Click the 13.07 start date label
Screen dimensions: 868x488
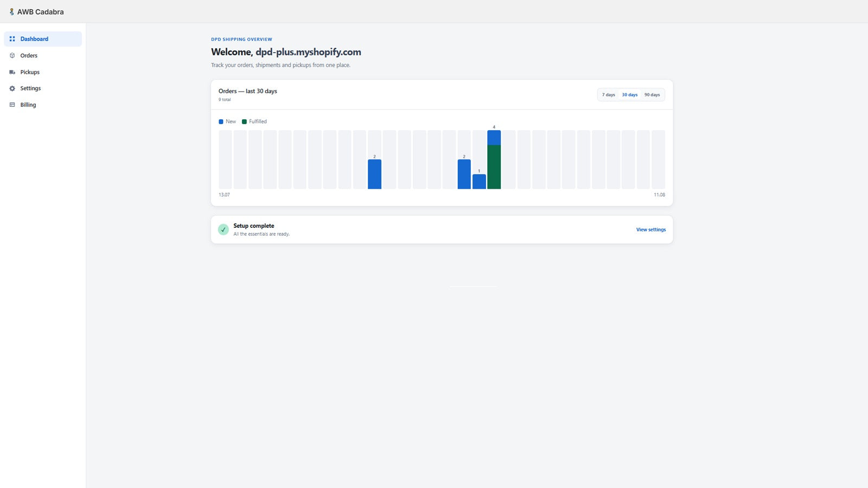[224, 195]
